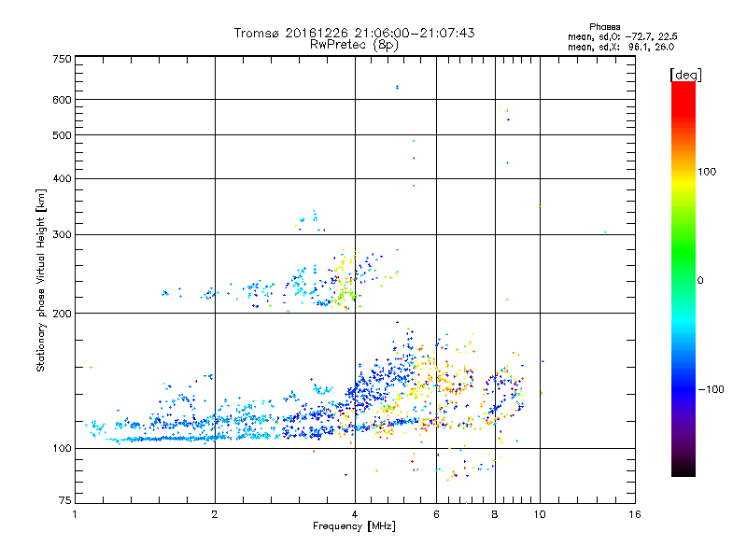This screenshot has height=560, width=747.
Task: Click y-axis tick label '75'
Action: 65,500
